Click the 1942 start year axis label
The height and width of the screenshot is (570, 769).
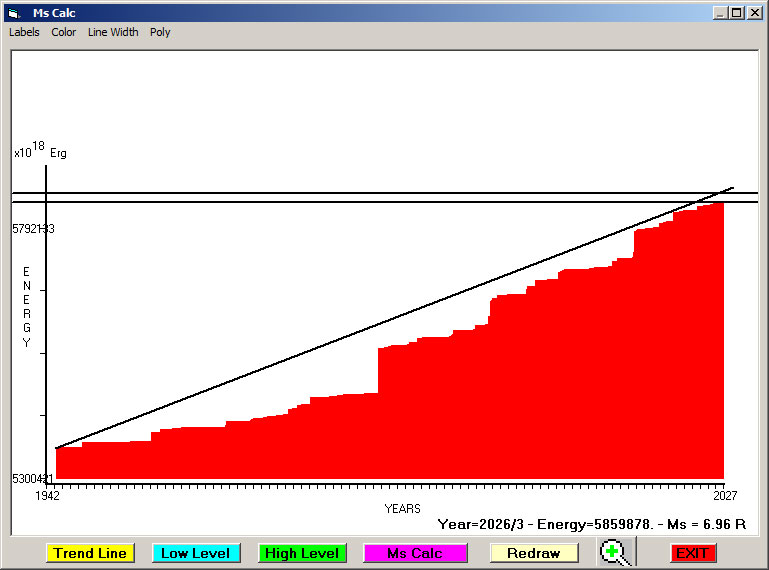(x=47, y=495)
